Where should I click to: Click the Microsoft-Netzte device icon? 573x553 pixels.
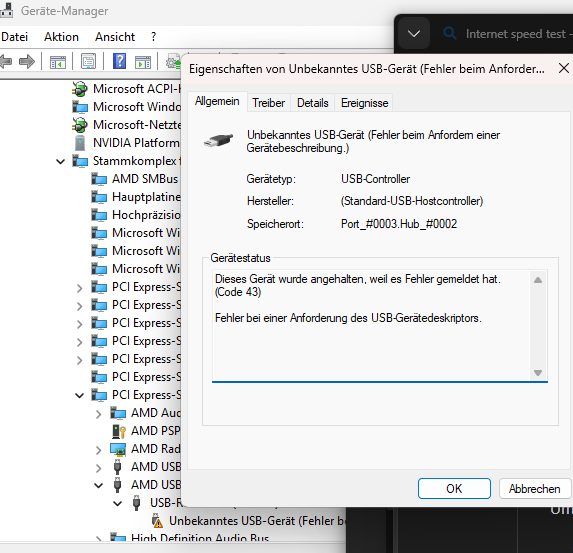tap(80, 125)
